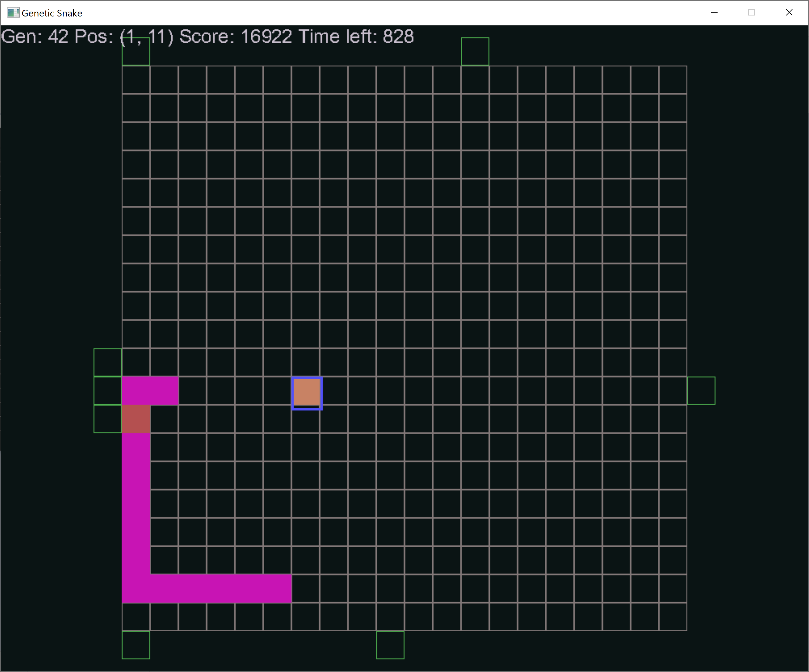Click the Genetic Snake app icon in title bar
The image size is (809, 672).
[13, 13]
